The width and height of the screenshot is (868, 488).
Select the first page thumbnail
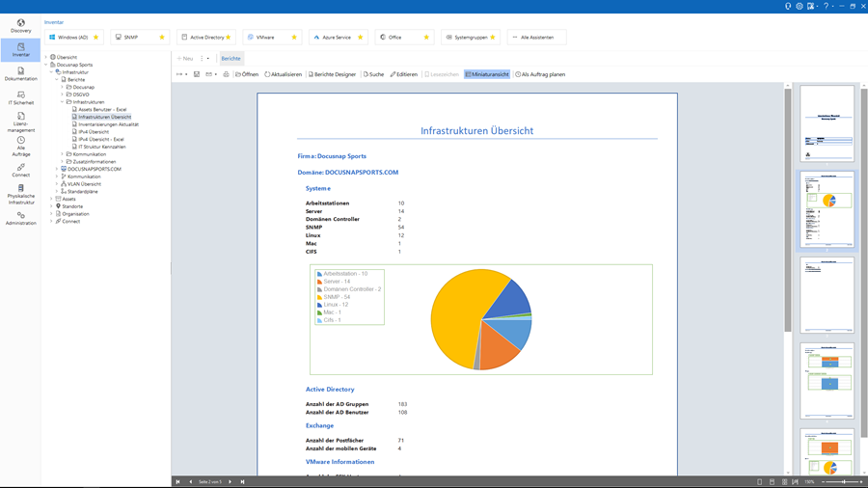pos(827,122)
